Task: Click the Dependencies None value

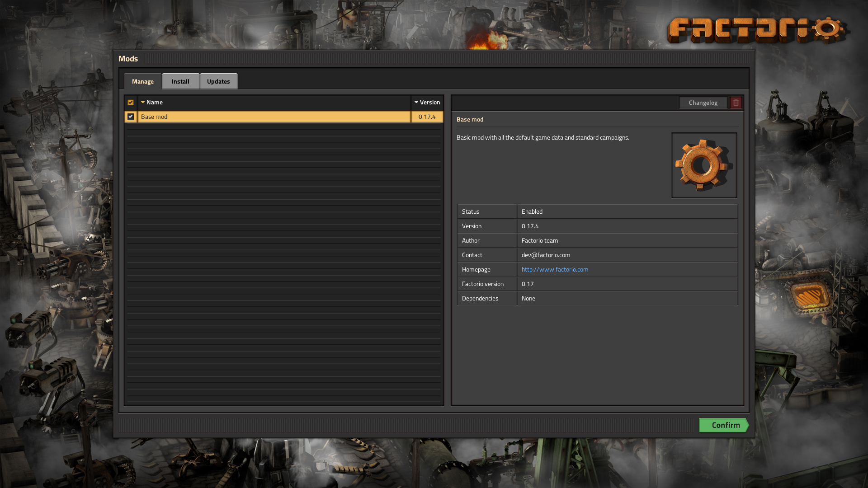Action: pos(528,298)
